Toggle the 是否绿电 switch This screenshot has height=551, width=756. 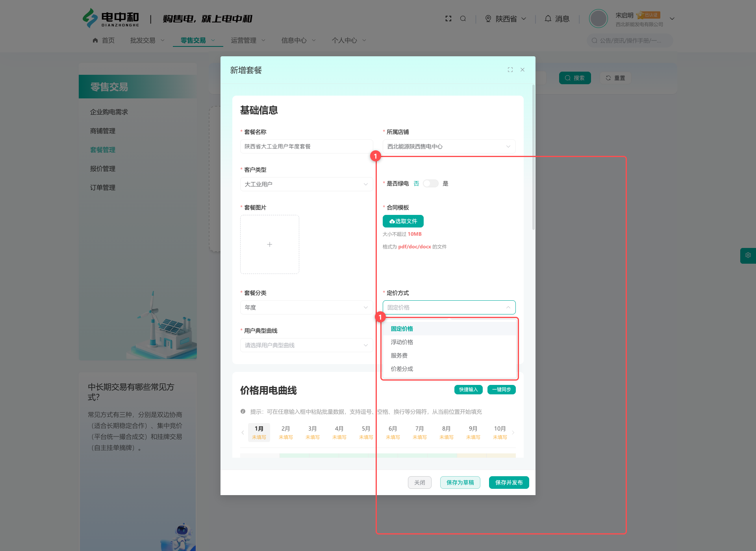[430, 183]
